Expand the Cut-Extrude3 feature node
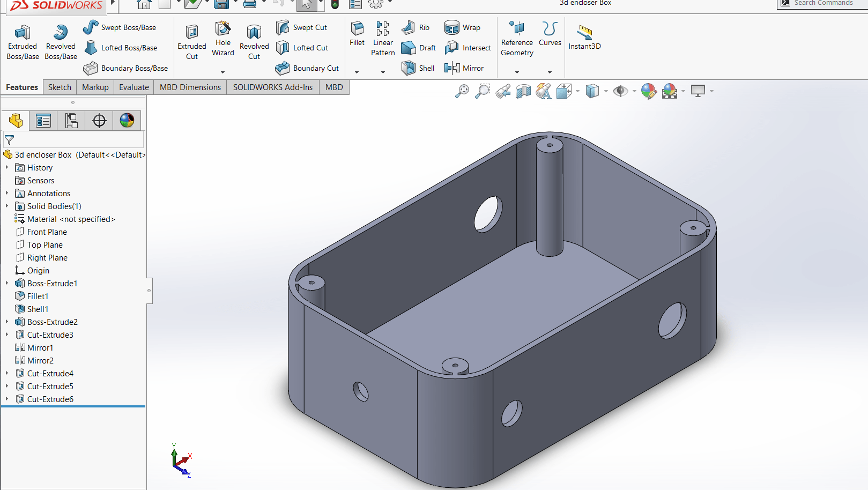This screenshot has height=490, width=868. pos(7,335)
